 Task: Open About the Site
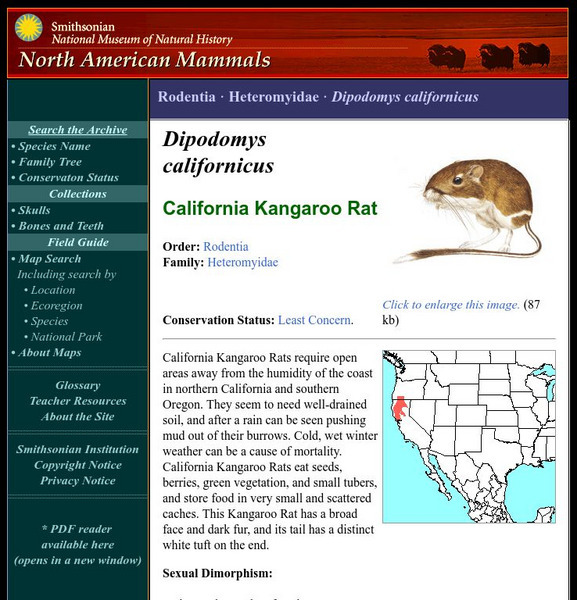coord(78,417)
